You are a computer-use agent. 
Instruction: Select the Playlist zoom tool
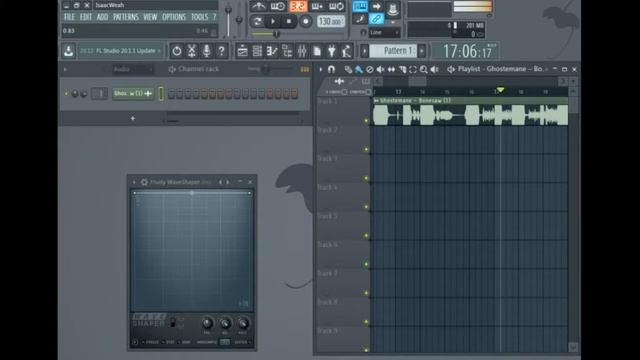tap(424, 70)
